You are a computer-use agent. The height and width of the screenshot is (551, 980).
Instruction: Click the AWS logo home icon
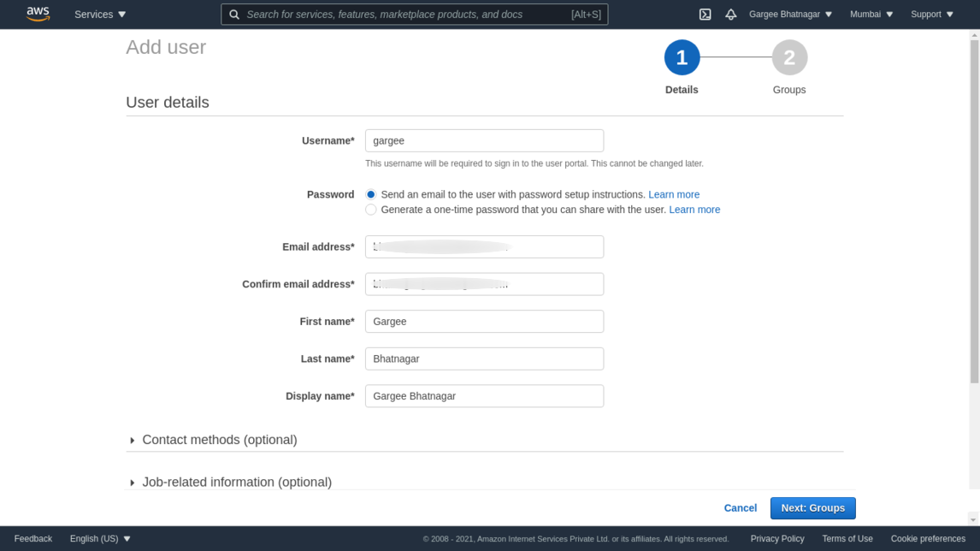click(x=38, y=14)
